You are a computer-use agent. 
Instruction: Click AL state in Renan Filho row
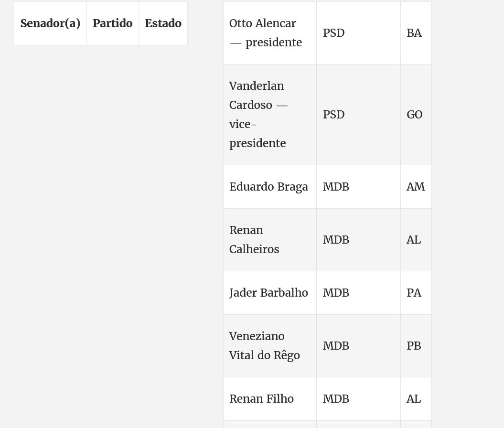[x=416, y=399]
